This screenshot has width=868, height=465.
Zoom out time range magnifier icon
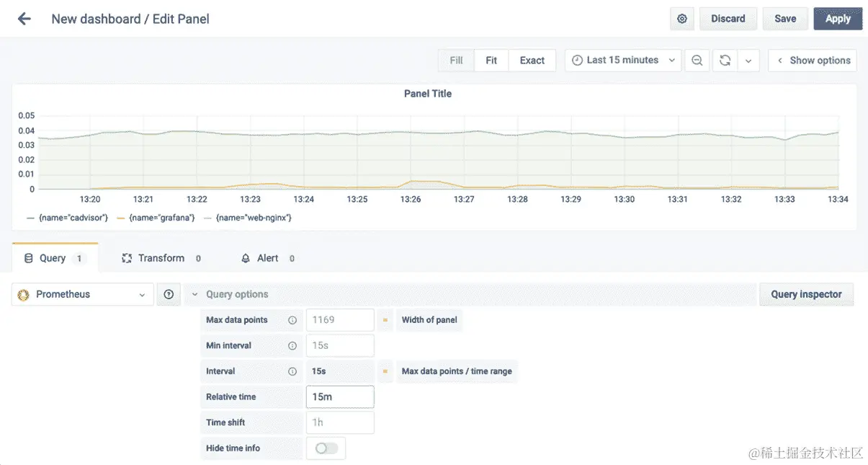(x=697, y=61)
